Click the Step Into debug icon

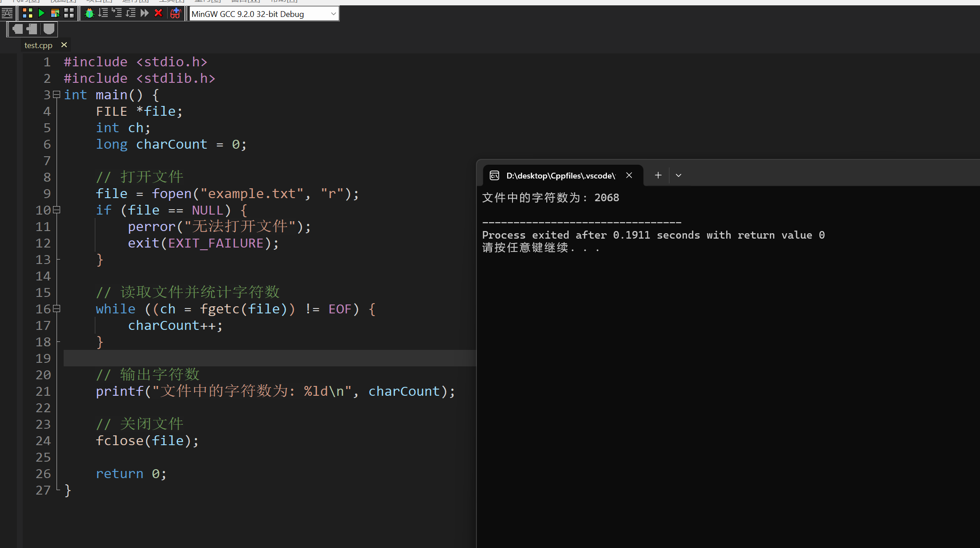(x=117, y=13)
